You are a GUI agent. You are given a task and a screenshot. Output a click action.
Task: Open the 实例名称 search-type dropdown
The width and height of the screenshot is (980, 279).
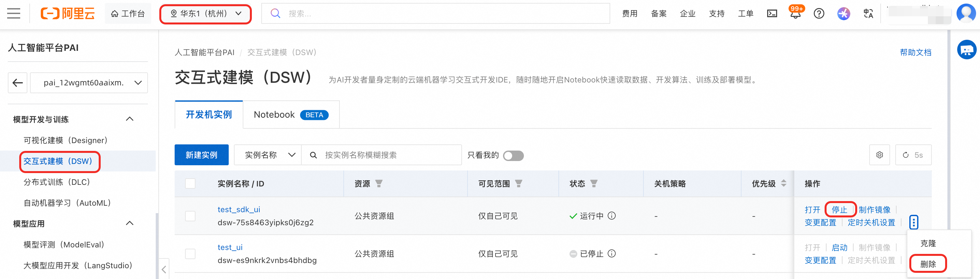tap(268, 155)
